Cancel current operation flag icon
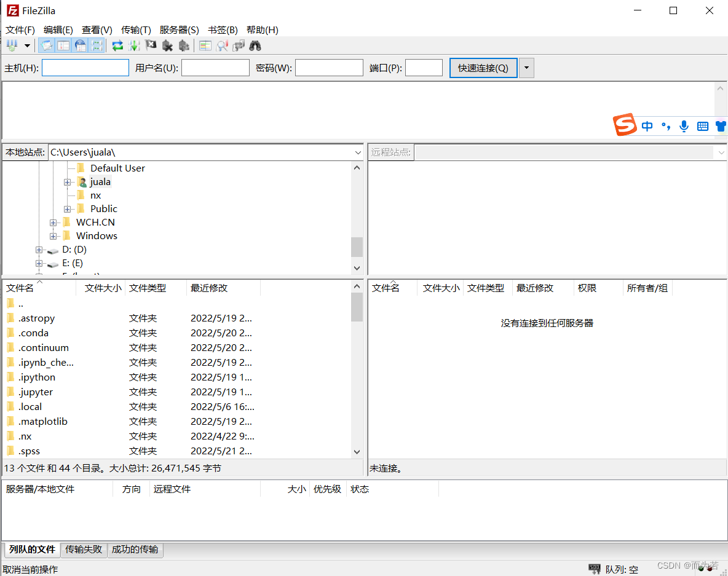The height and width of the screenshot is (576, 728). (151, 45)
